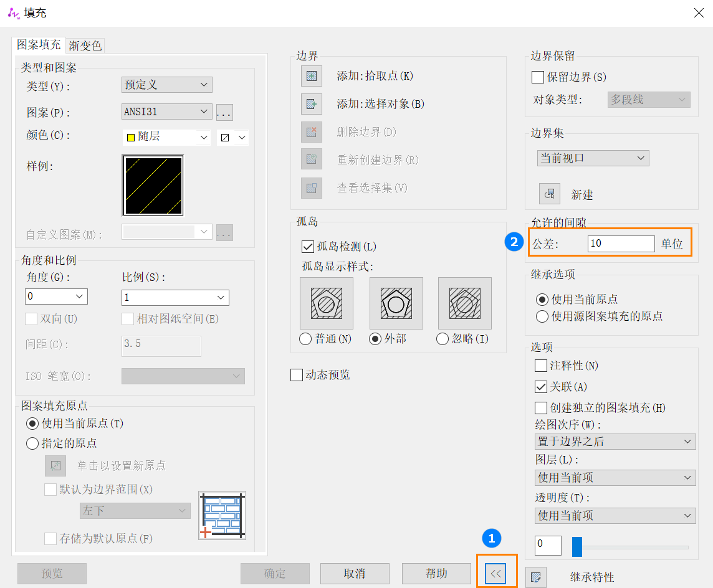The image size is (713, 588).
Task: Click the 新建 boundary set icon
Action: point(549,194)
